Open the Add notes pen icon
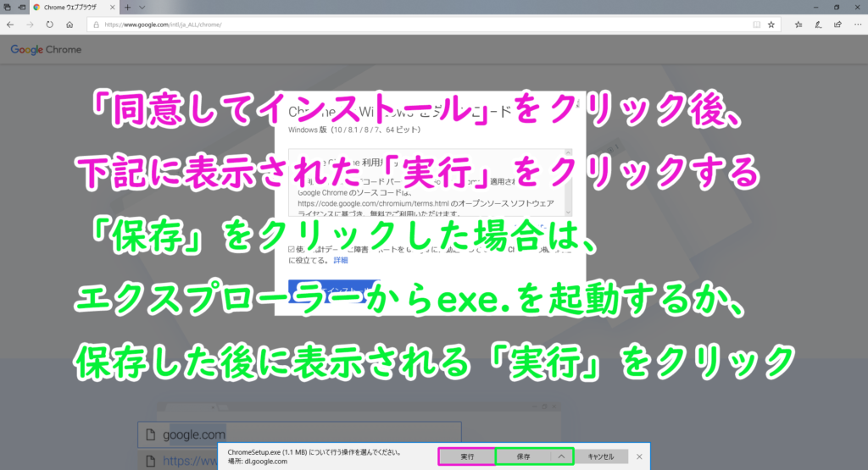The height and width of the screenshot is (470, 868). point(818,25)
